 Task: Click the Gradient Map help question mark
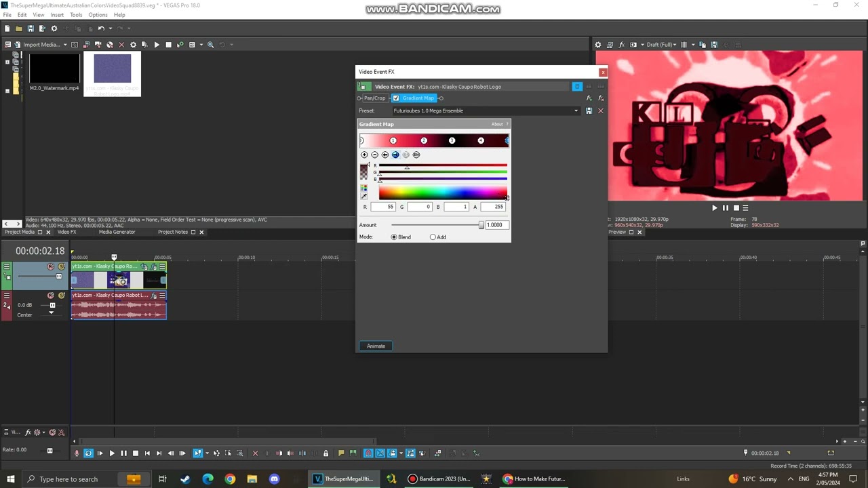(x=507, y=124)
